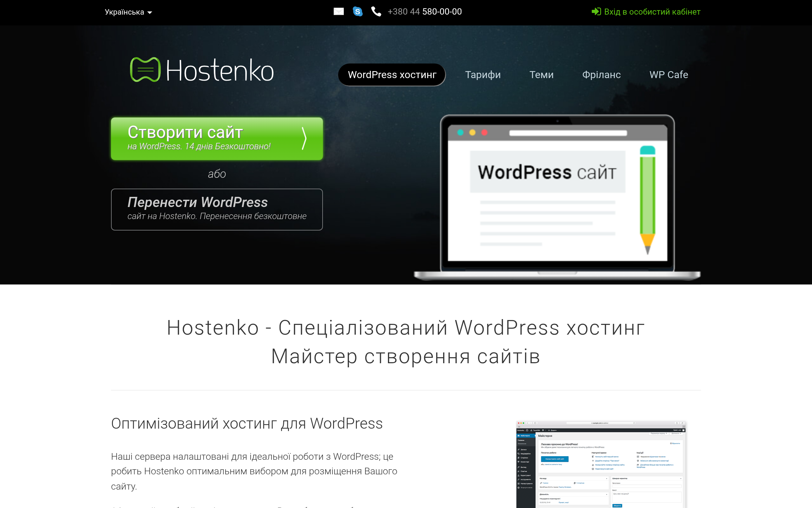Image resolution: width=812 pixels, height=508 pixels.
Task: Click the Майстер створення сайтів heading line
Action: 406,357
